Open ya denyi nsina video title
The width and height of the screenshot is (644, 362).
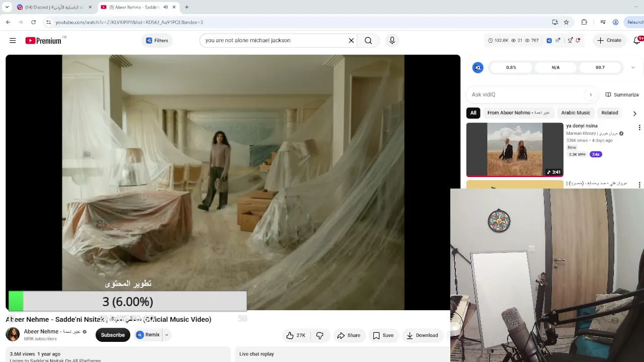582,126
